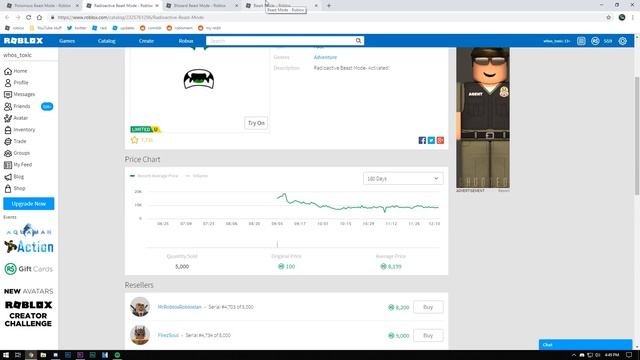Screen dimensions: 640x360
Task: Buy from the 9,000 Robux reseller
Action: pyautogui.click(x=428, y=335)
